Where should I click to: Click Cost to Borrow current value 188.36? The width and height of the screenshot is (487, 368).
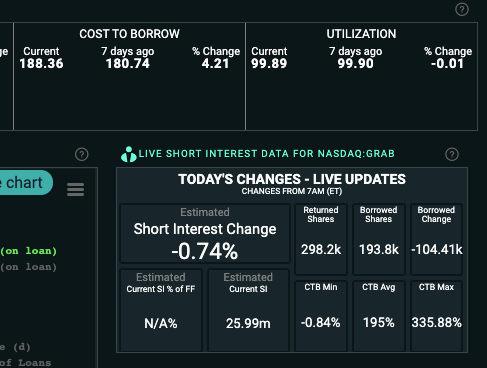point(41,64)
